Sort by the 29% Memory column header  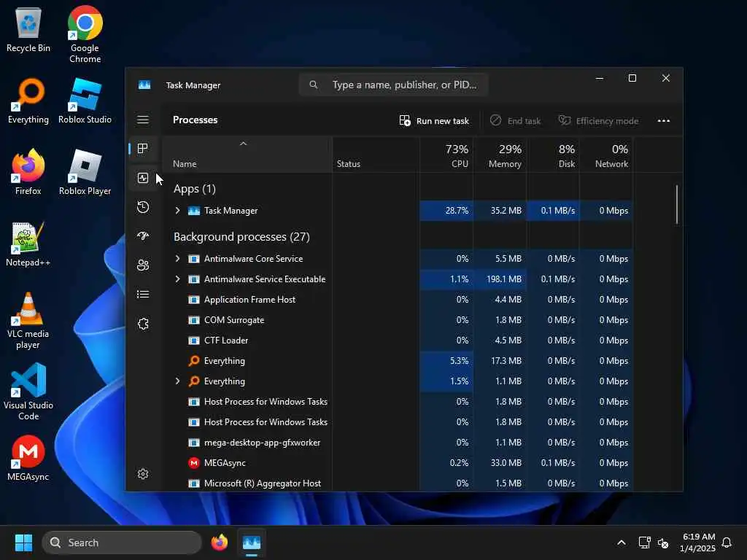click(x=500, y=155)
